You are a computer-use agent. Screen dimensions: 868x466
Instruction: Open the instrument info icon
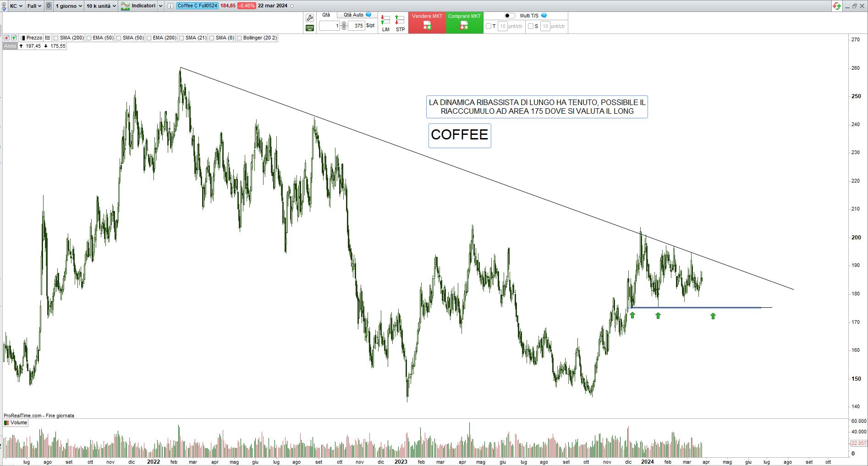click(x=170, y=6)
